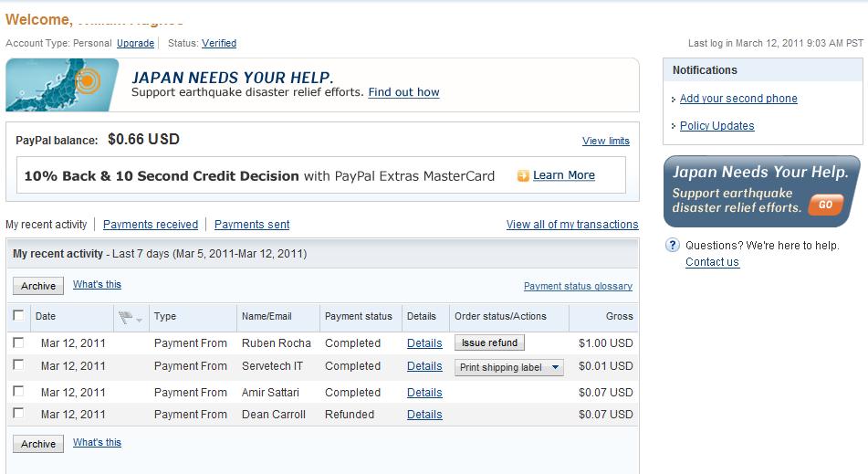This screenshot has height=474, width=868.
Task: Click the orange arrow icon beside Learn More
Action: pos(523,175)
